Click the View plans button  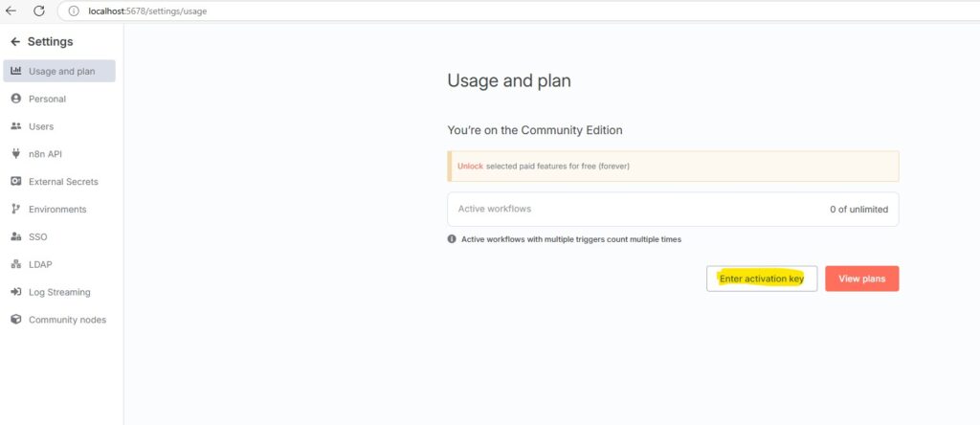[x=861, y=279]
